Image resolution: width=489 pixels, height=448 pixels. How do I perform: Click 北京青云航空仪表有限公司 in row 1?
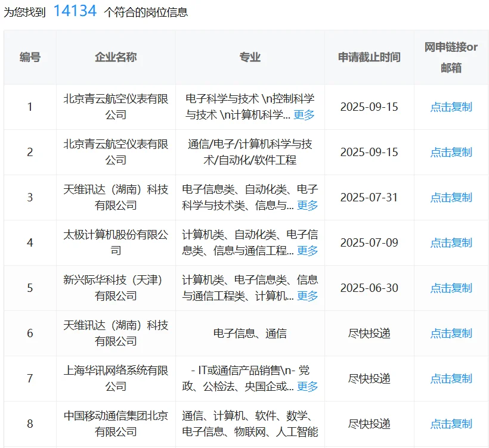point(116,107)
